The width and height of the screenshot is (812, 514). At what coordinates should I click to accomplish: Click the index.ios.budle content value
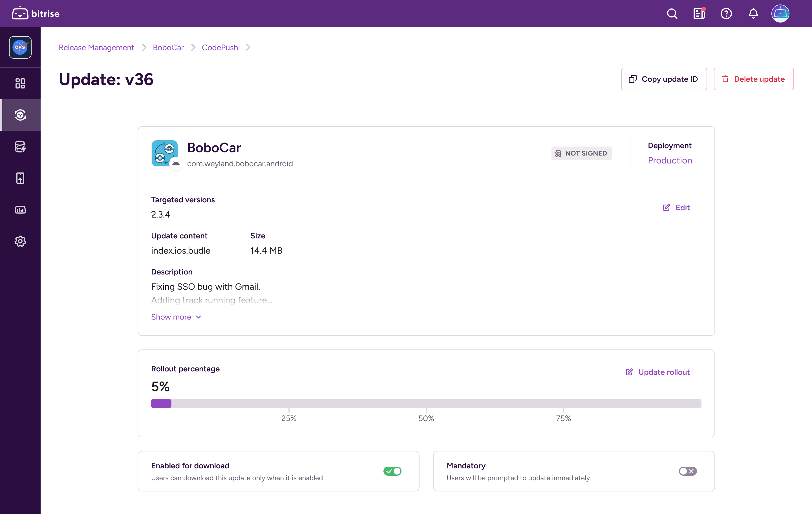181,251
